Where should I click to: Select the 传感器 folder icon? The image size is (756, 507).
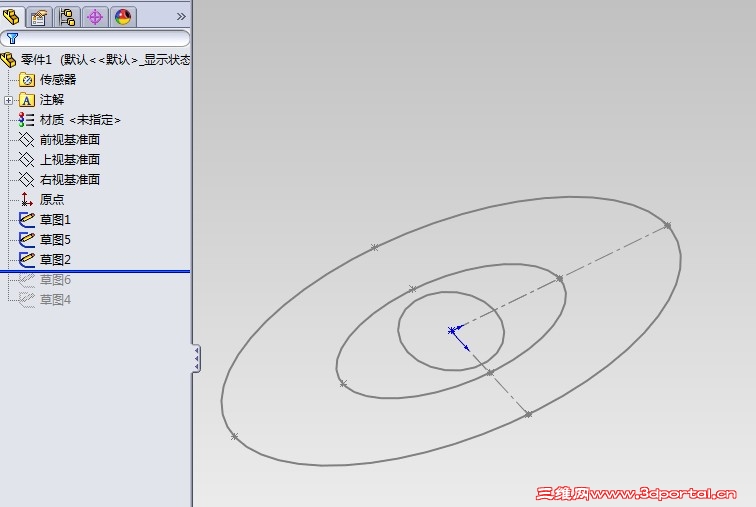pos(27,80)
